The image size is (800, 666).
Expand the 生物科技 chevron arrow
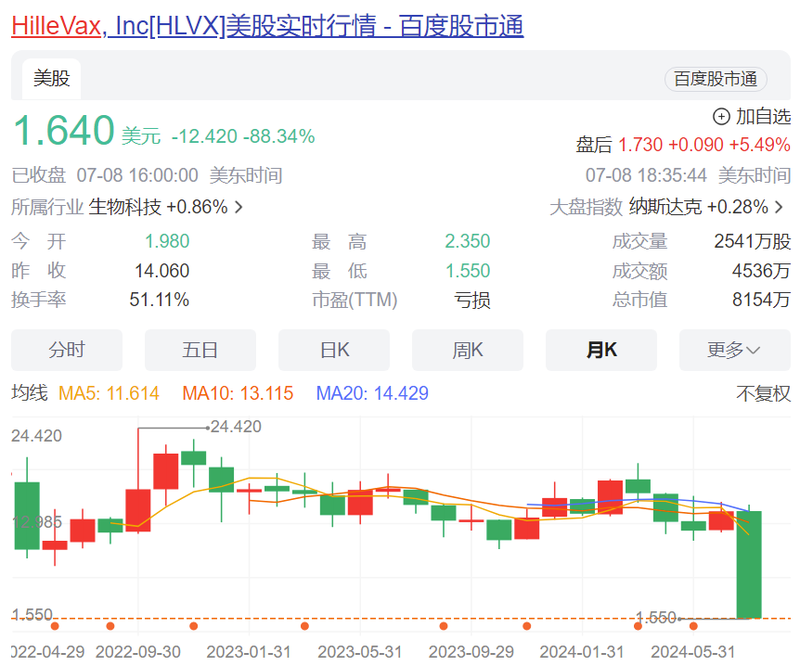[238, 208]
